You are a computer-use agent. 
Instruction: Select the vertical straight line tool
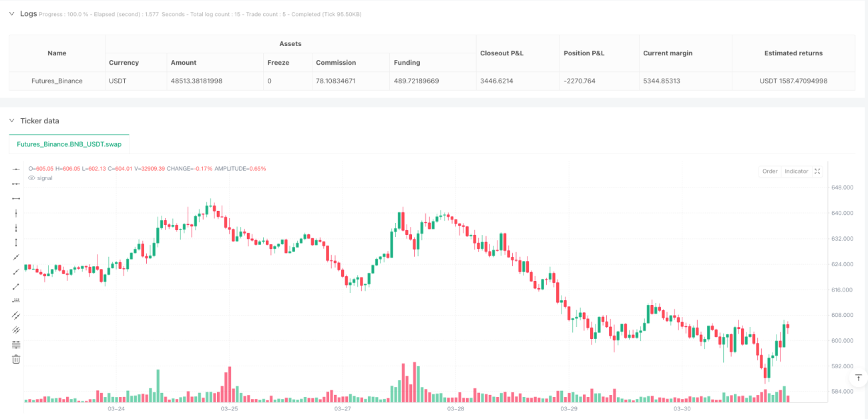point(17,213)
